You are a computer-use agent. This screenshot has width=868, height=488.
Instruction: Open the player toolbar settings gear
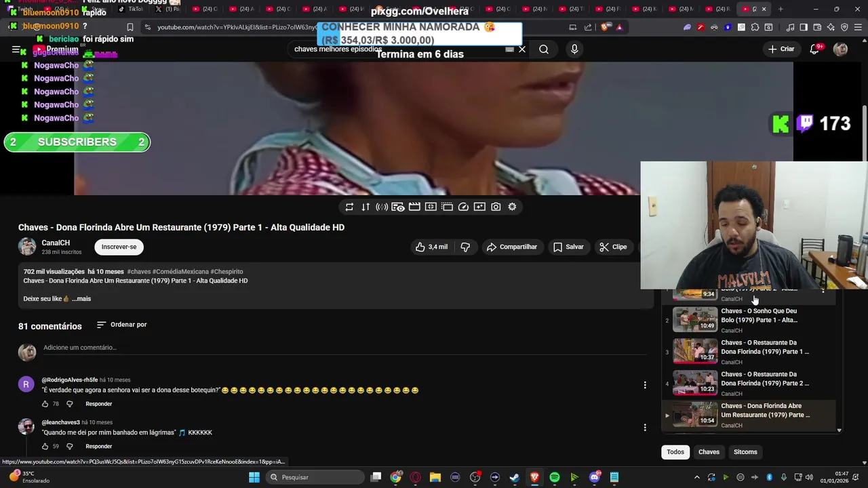tap(512, 207)
